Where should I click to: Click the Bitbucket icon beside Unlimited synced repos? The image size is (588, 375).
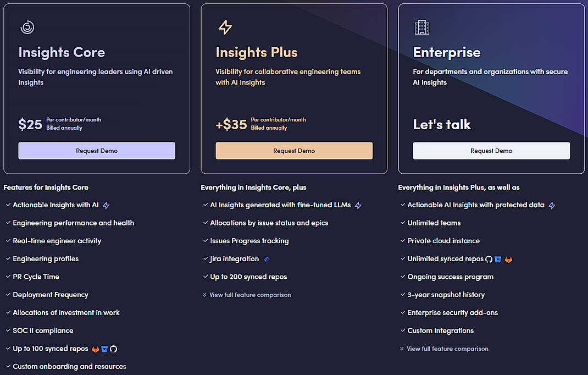tap(498, 259)
